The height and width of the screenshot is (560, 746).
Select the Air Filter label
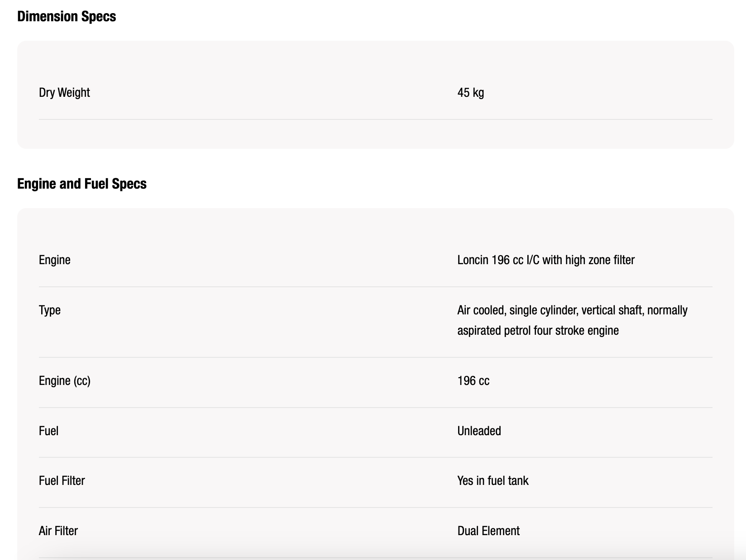click(x=58, y=531)
